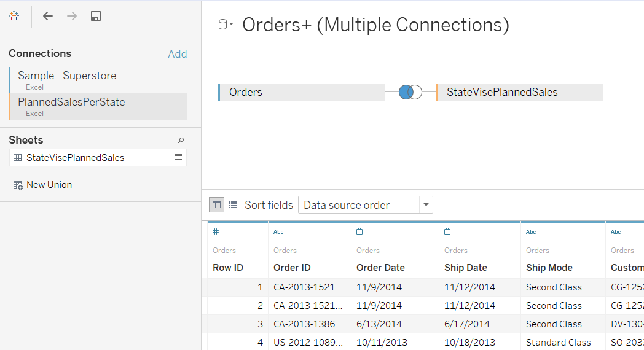Viewport: 644px width, 350px height.
Task: Open the sheets search magnifier icon
Action: (181, 140)
